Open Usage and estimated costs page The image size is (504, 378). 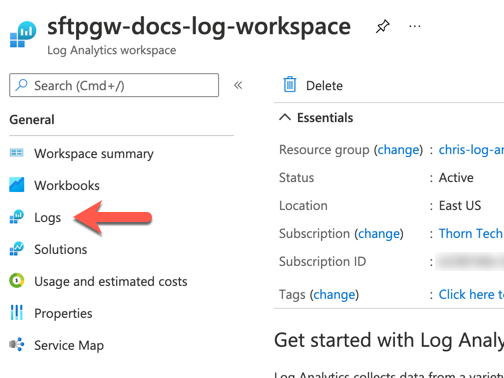(x=111, y=281)
